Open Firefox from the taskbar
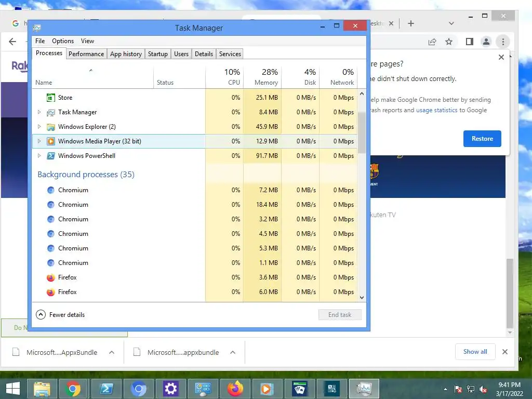 coord(235,389)
